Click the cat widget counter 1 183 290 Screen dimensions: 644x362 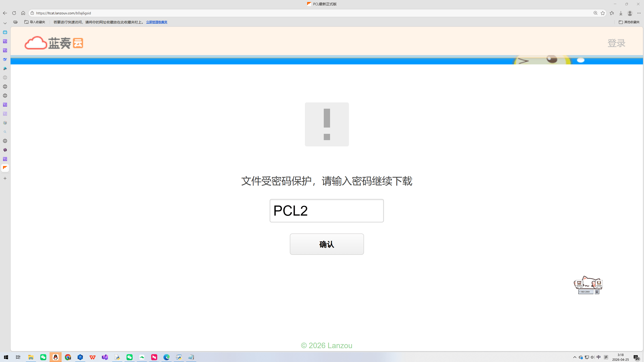click(586, 292)
